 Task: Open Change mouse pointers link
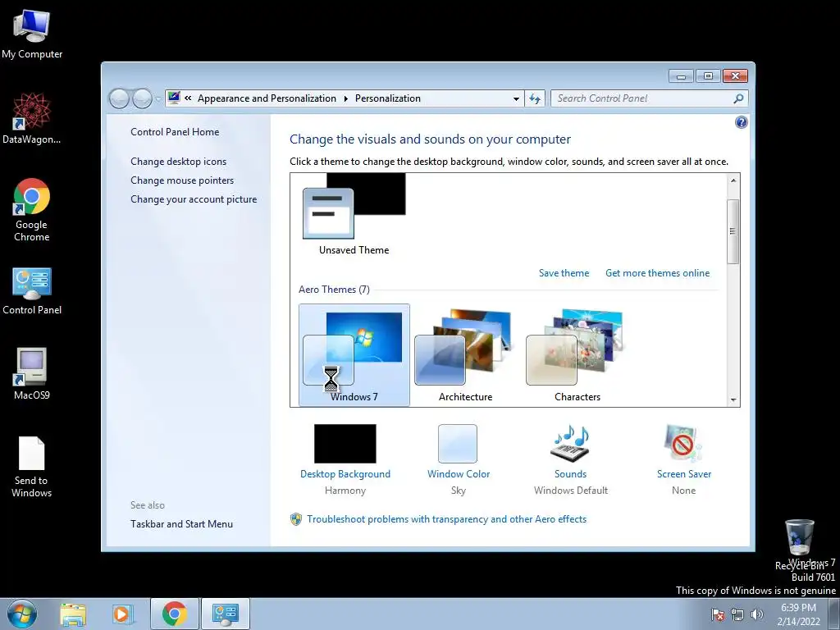182,180
